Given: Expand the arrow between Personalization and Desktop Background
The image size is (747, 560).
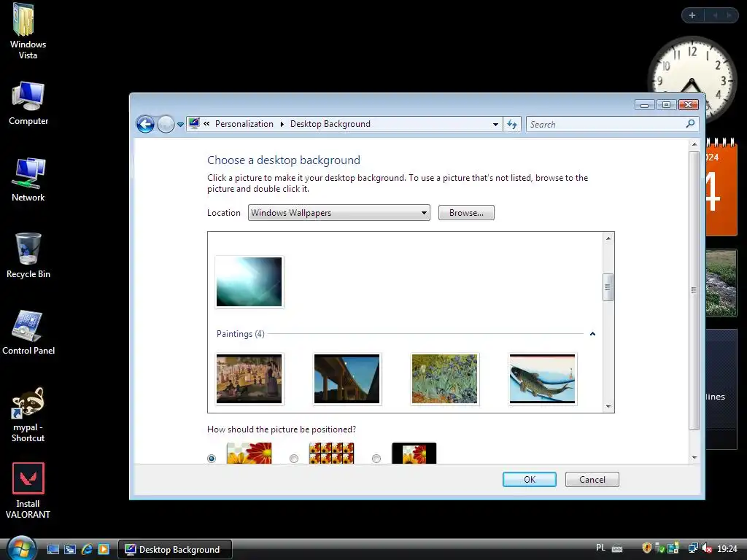Looking at the screenshot, I should click(x=282, y=124).
